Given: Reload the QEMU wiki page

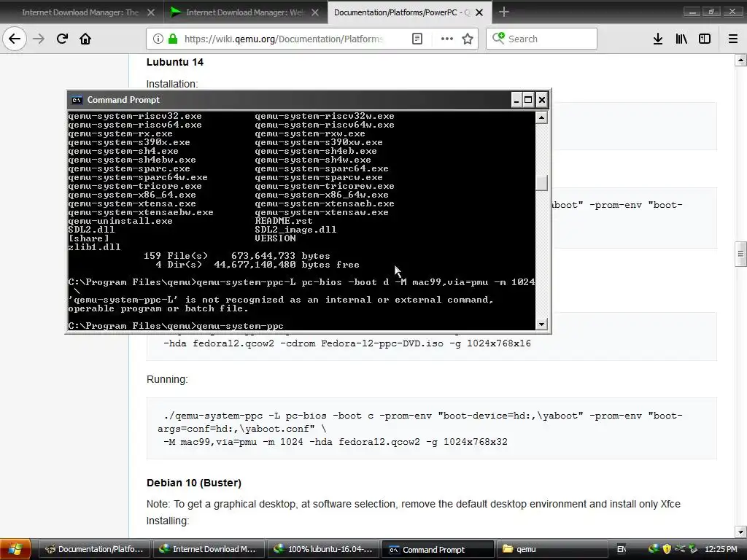Looking at the screenshot, I should click(62, 39).
